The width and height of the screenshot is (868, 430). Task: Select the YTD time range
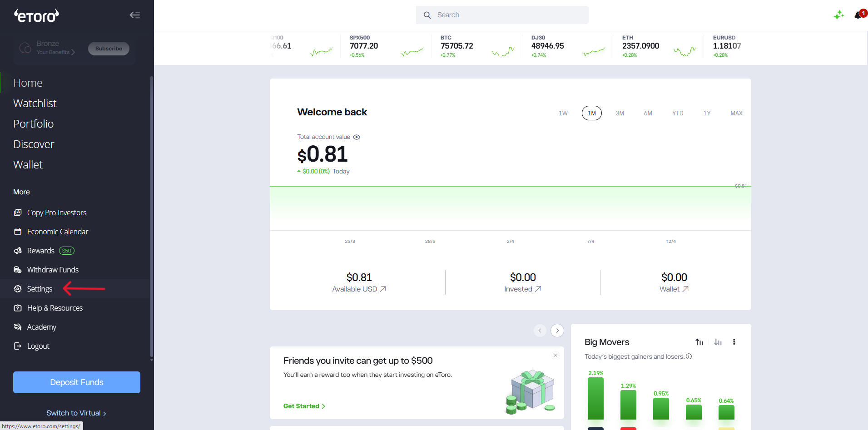coord(678,113)
